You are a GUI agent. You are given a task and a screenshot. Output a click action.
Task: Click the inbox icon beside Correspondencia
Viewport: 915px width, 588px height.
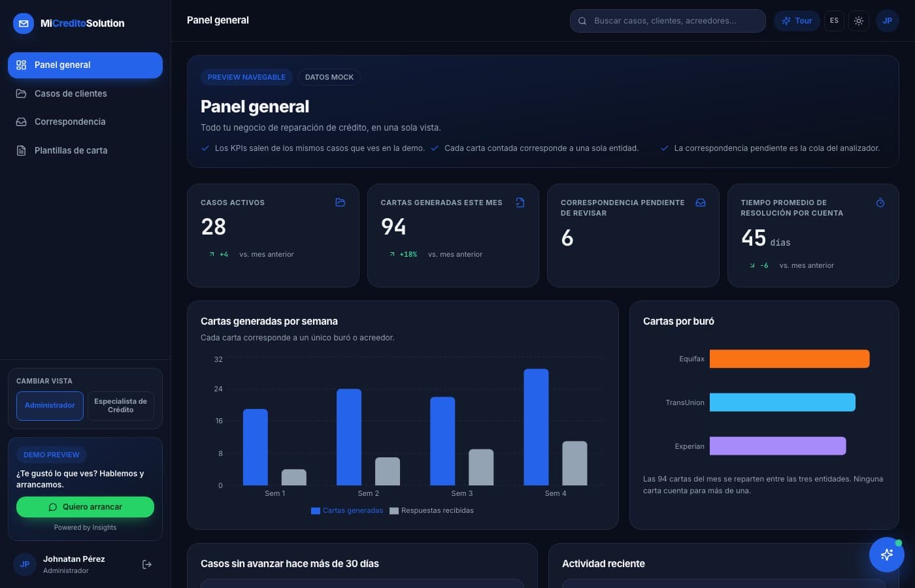pos(21,122)
